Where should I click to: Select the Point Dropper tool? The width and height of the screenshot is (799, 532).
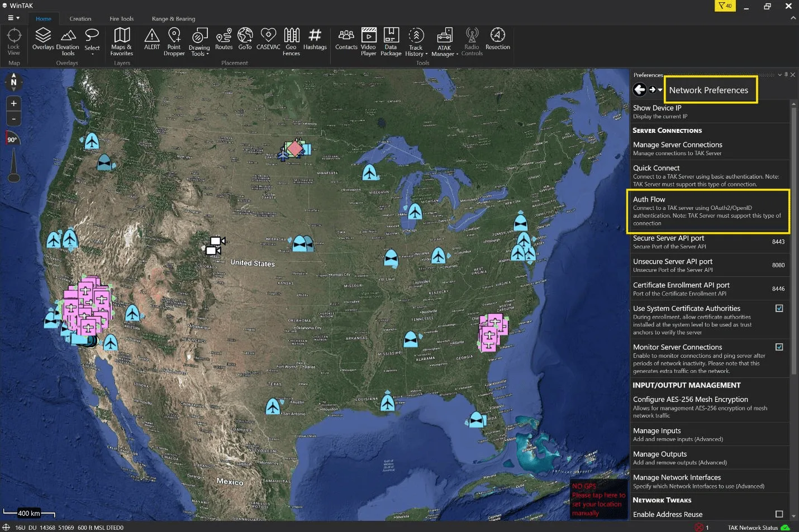coord(174,42)
